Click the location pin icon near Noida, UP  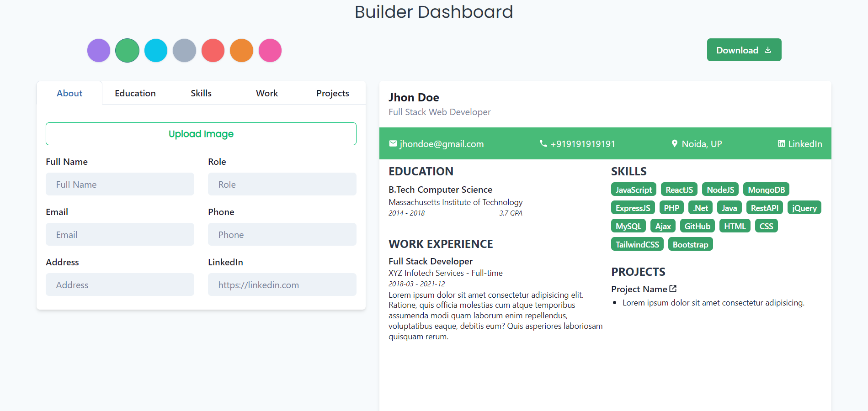[675, 143]
